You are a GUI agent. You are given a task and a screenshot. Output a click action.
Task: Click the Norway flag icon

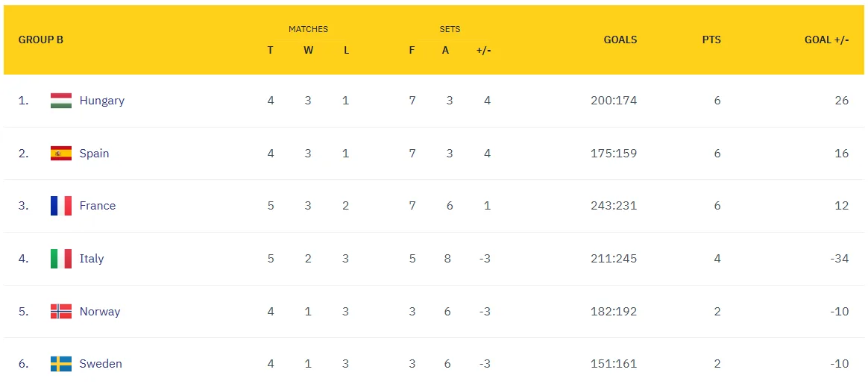tap(61, 312)
